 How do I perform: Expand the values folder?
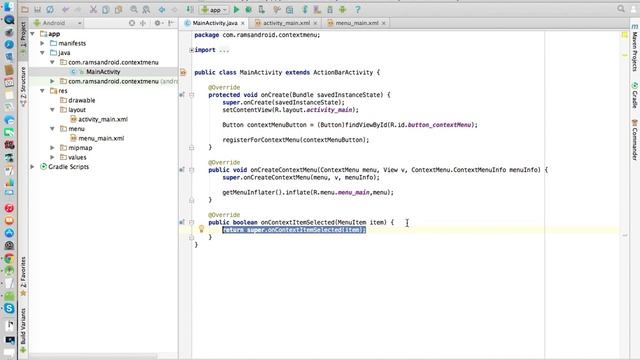52,157
